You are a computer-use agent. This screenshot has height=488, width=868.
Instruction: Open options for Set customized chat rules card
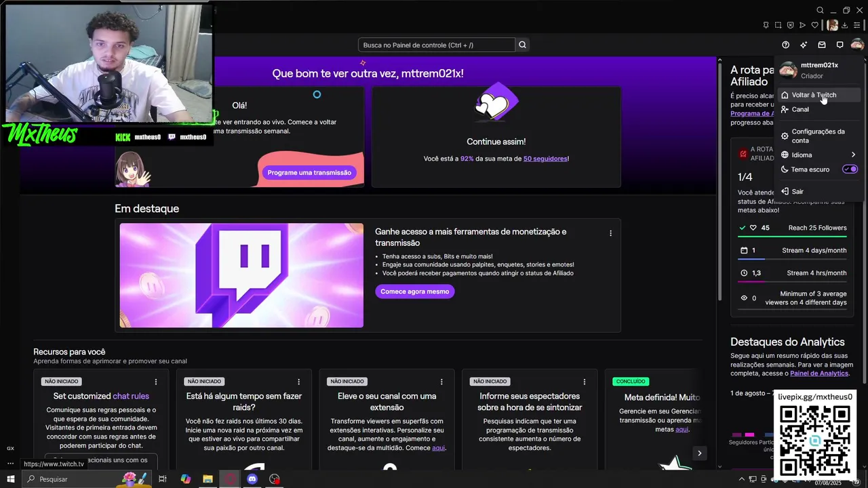click(x=155, y=382)
